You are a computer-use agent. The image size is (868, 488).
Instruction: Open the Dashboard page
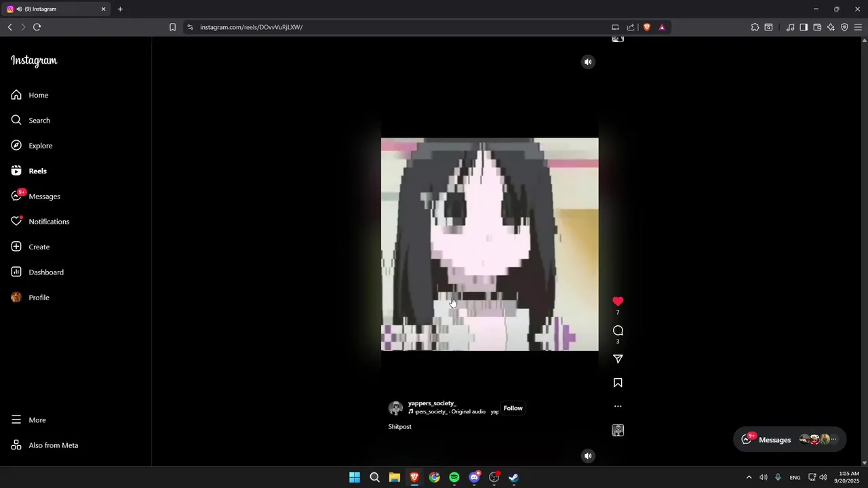click(x=37, y=272)
